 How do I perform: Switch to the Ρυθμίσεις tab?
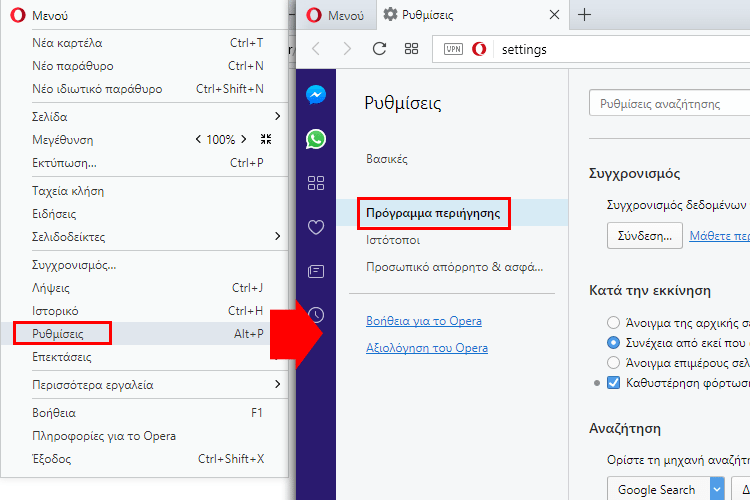[473, 15]
